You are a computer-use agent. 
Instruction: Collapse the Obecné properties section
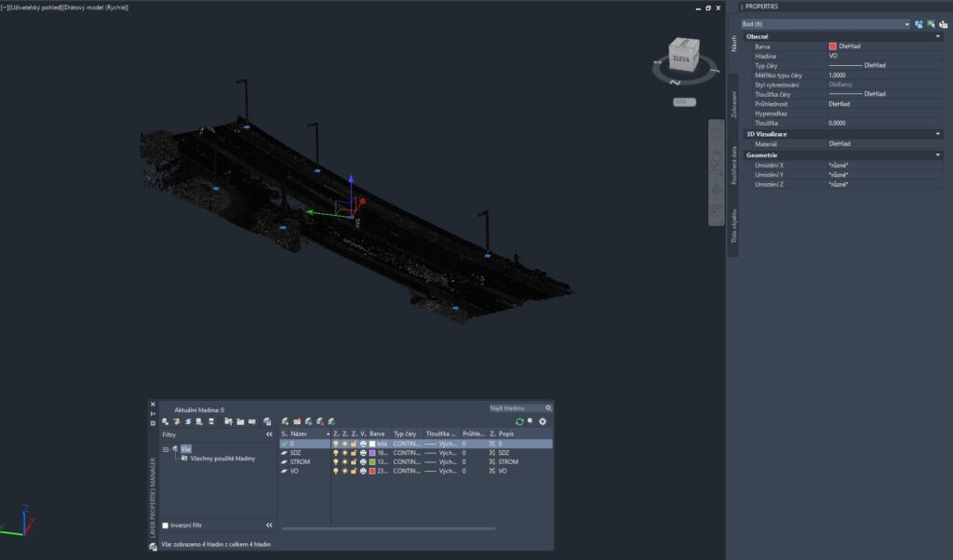[x=938, y=36]
